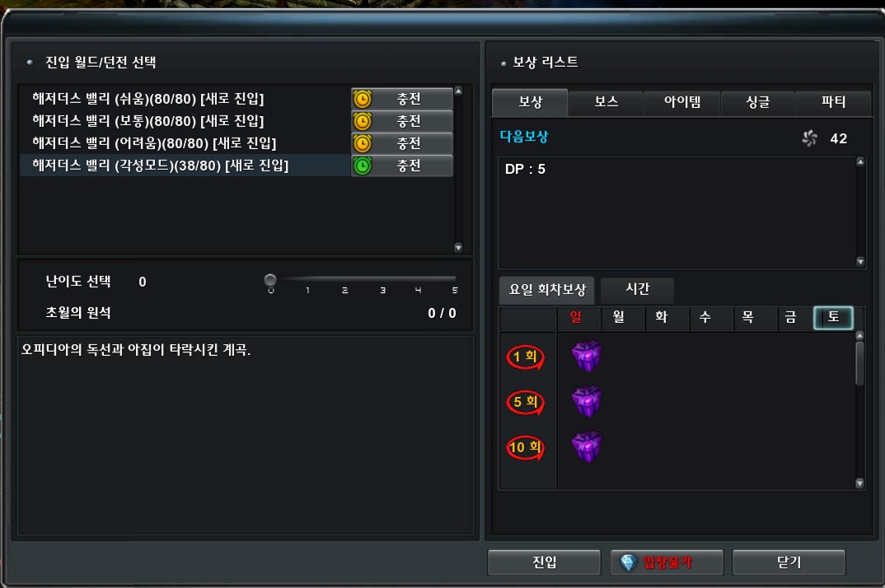Screen dimensions: 885x588
Task: Click the green clock icon for 각성모드 dungeon
Action: [x=363, y=166]
